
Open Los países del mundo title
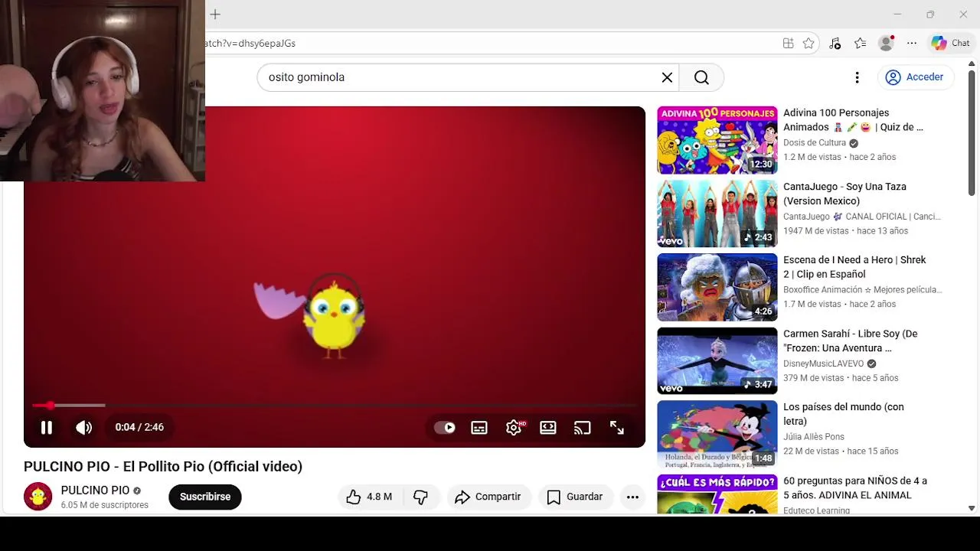click(844, 414)
